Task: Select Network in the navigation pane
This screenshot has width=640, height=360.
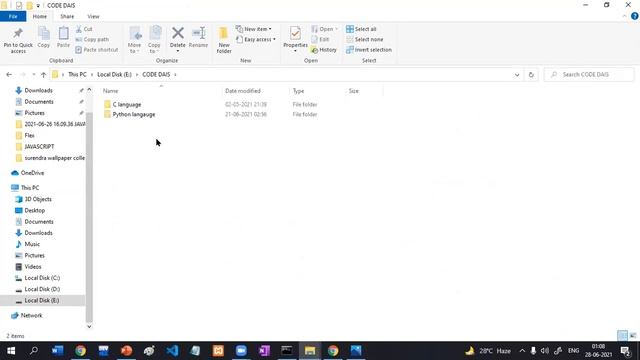Action: [x=31, y=316]
